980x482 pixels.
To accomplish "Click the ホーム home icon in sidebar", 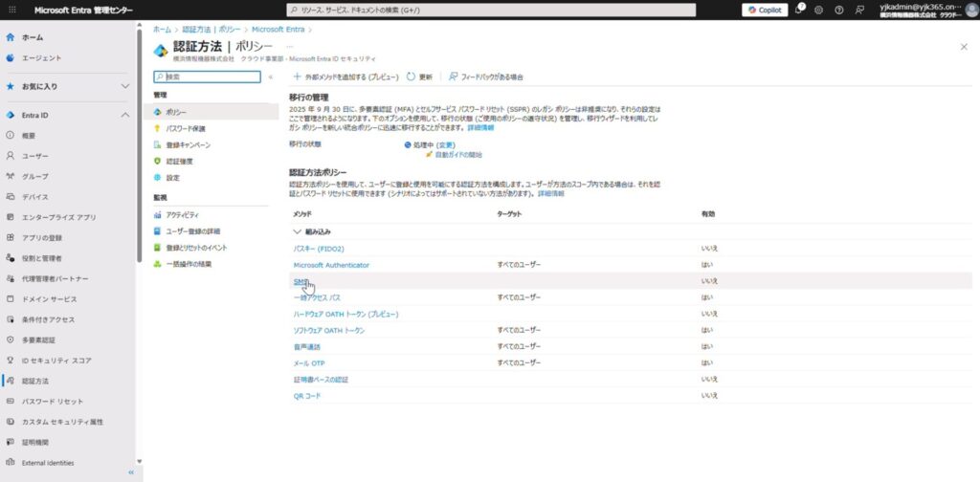I will tap(10, 37).
